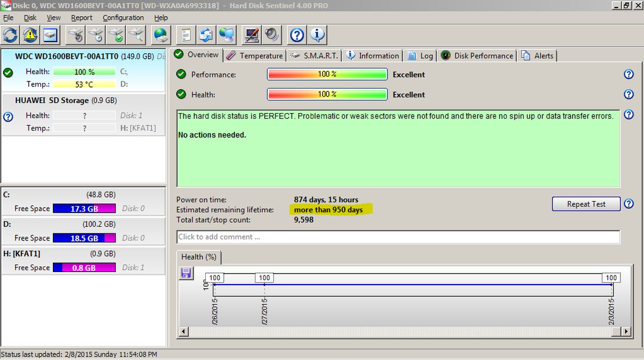Open the report document toolbar icon
644x360 pixels.
click(187, 35)
